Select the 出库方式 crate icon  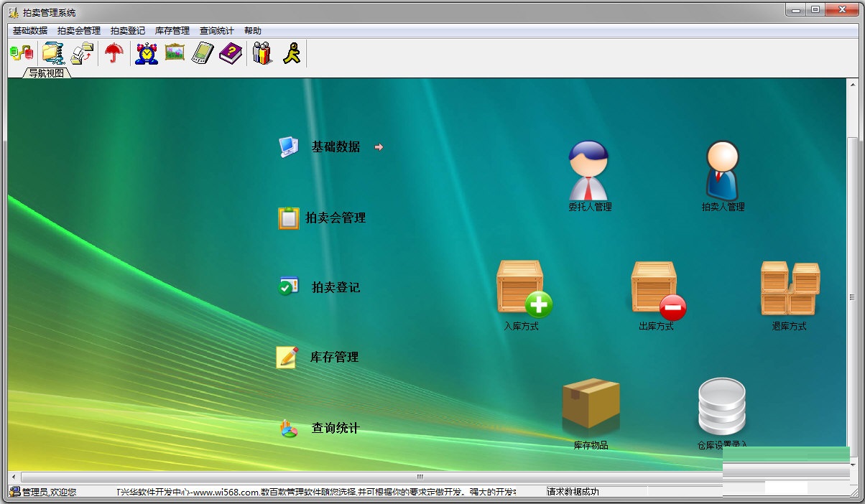[657, 289]
